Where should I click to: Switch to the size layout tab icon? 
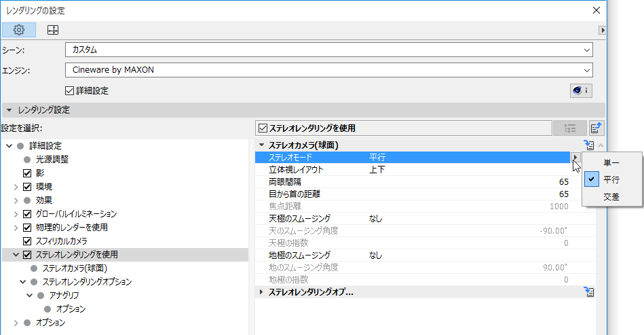tap(53, 30)
